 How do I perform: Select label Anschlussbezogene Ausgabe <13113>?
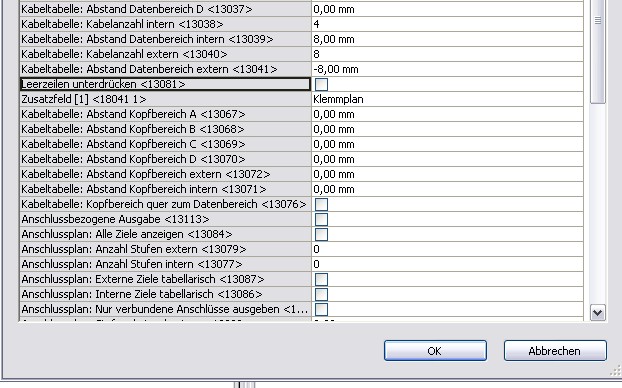(x=165, y=219)
